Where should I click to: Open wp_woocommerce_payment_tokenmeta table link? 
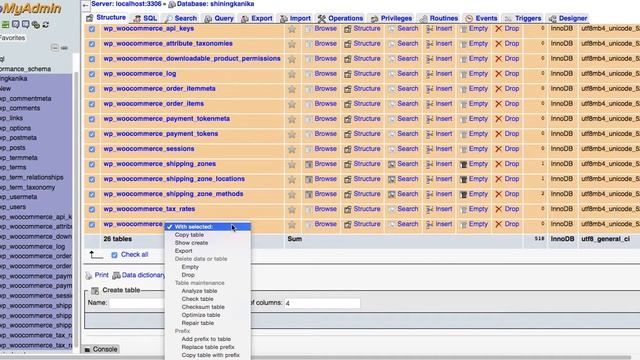click(x=167, y=119)
